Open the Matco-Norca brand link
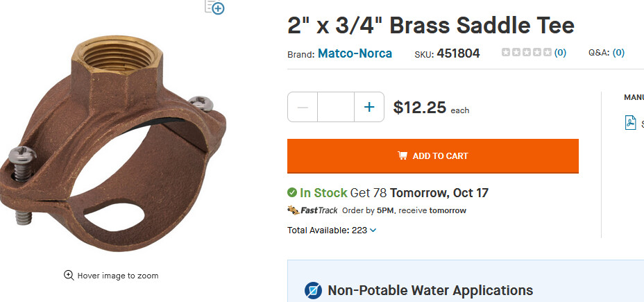This screenshot has height=302, width=644. click(355, 53)
